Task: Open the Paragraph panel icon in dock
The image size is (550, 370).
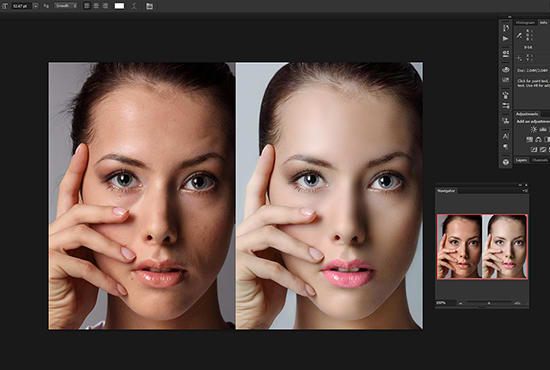Action: click(505, 147)
